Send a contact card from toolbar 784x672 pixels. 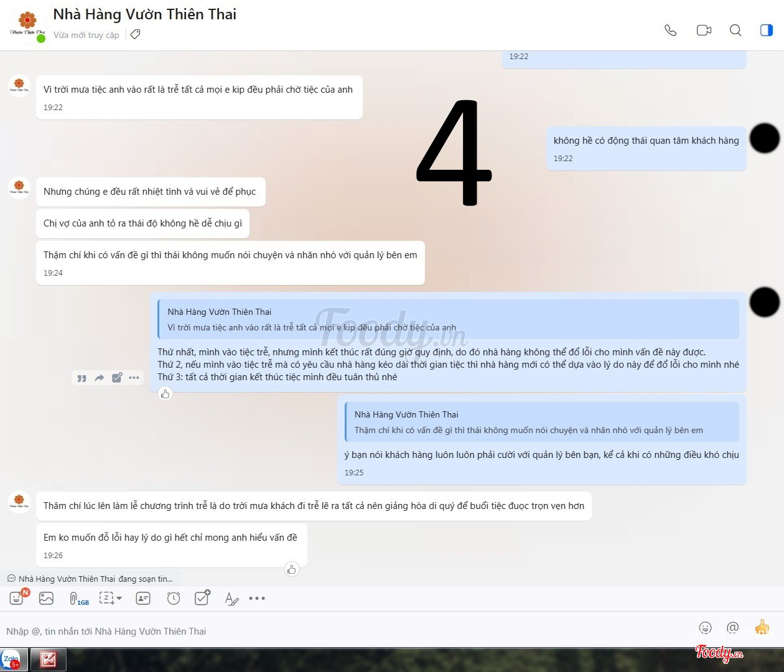143,598
